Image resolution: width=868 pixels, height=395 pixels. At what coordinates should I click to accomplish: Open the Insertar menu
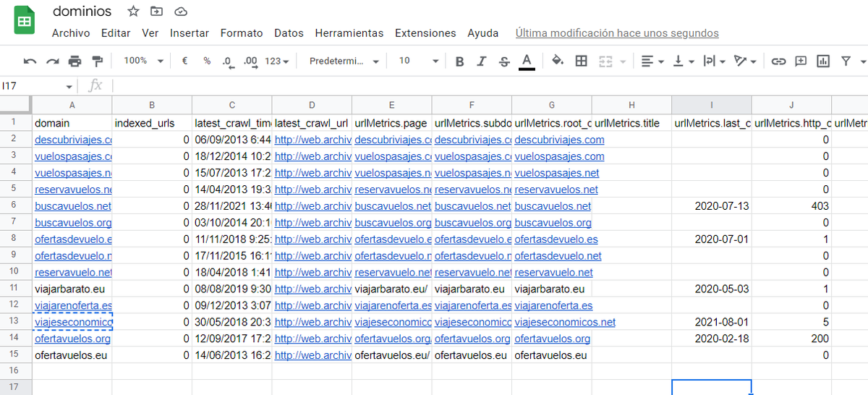pyautogui.click(x=190, y=33)
